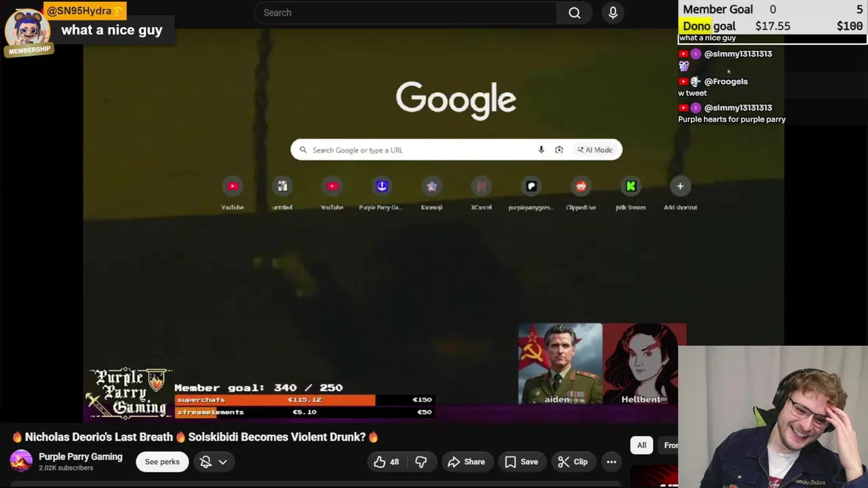Open Google AI Mode button
Image resolution: width=868 pixels, height=488 pixels.
595,150
